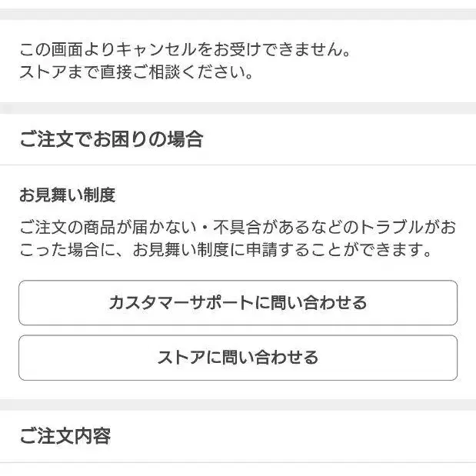Click the word 不具合 in the description
This screenshot has height=476, width=476.
(x=237, y=227)
